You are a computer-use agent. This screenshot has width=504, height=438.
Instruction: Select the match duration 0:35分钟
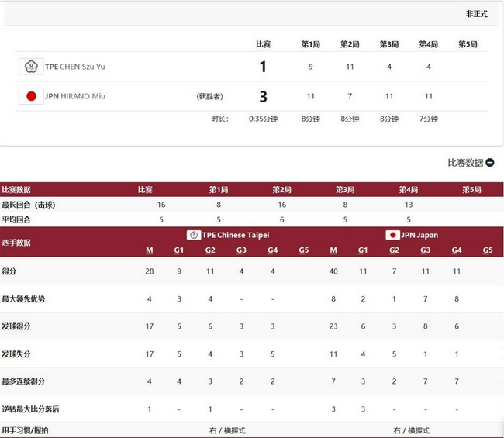coord(263,119)
